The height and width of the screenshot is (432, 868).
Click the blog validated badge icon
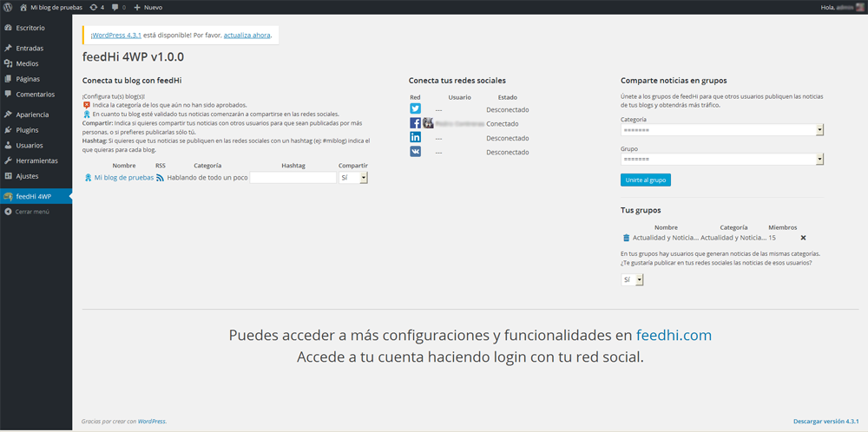[x=88, y=178]
